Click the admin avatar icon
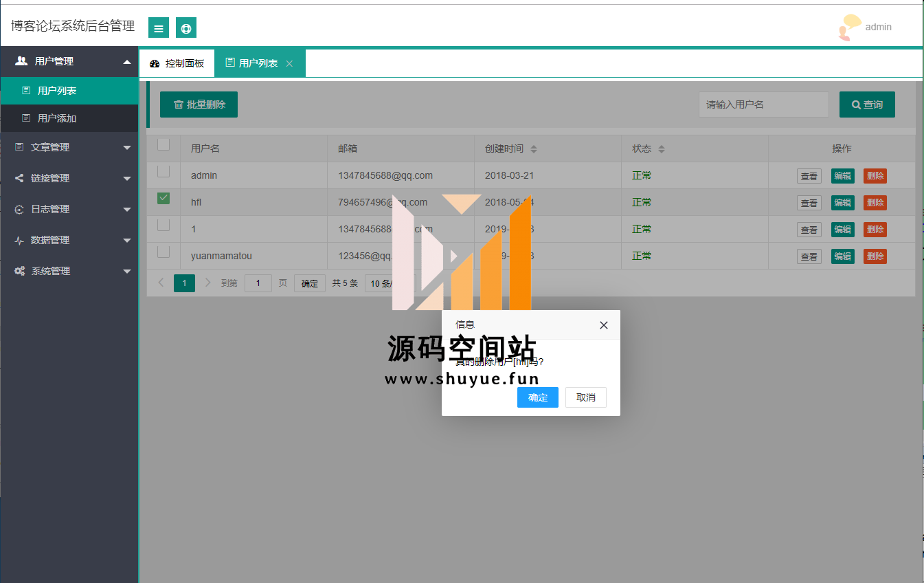 tap(849, 27)
